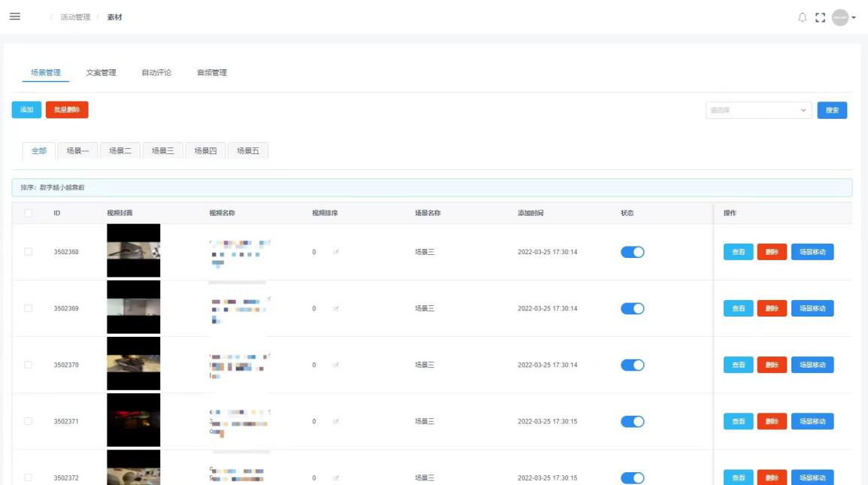Image resolution: width=868 pixels, height=485 pixels.
Task: Open the user avatar in top bar
Action: pos(839,17)
